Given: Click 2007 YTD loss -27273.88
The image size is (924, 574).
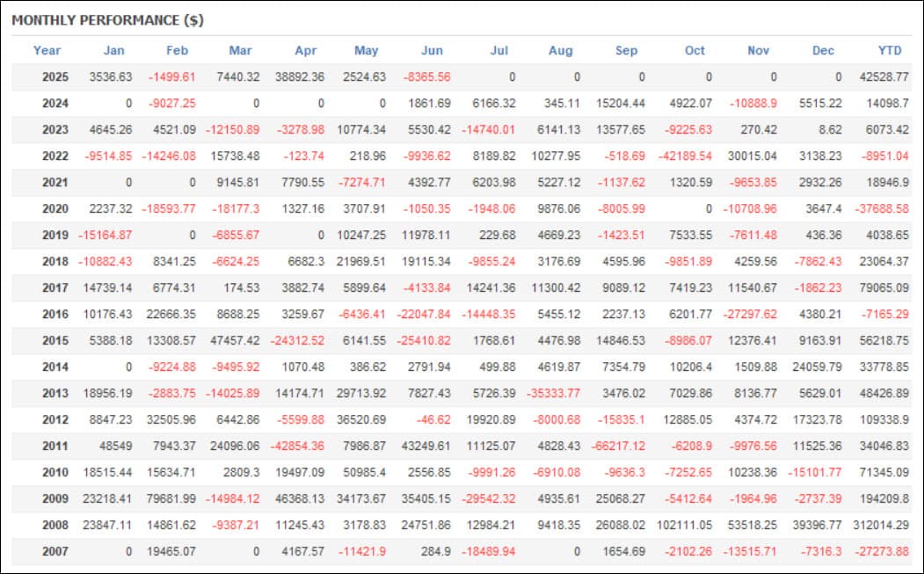Looking at the screenshot, I should [x=882, y=552].
